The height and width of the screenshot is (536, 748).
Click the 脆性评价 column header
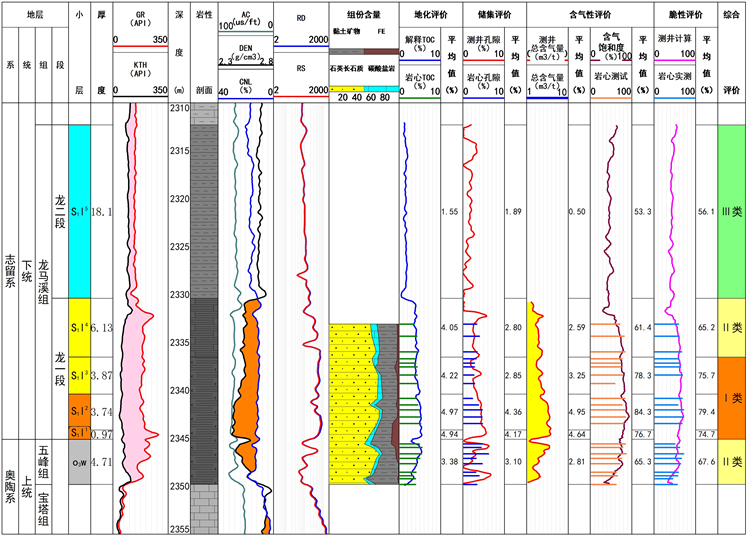(x=676, y=16)
